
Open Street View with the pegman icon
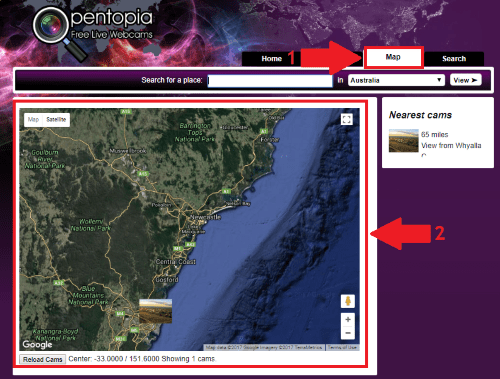[x=348, y=301]
